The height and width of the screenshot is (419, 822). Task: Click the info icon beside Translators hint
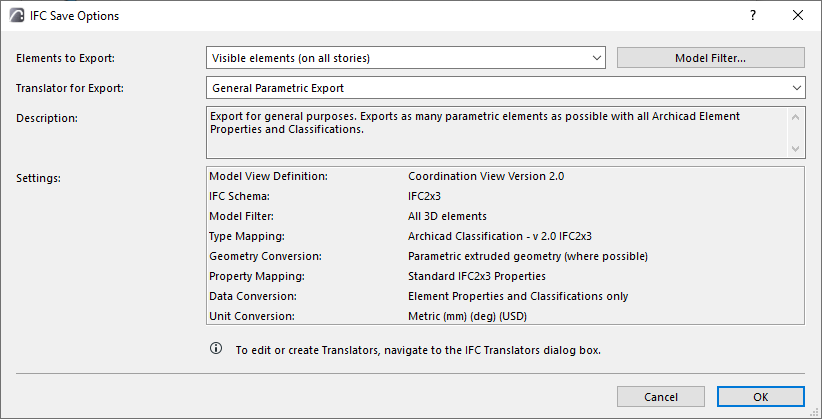216,349
